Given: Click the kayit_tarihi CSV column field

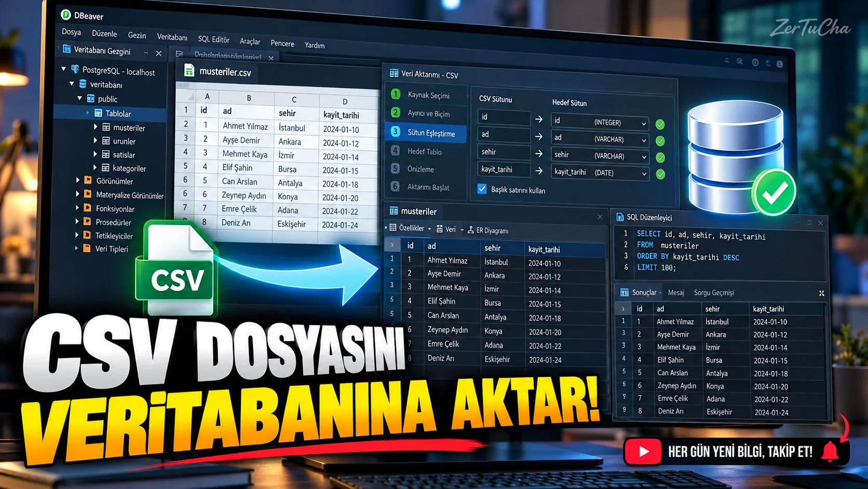Looking at the screenshot, I should 504,169.
